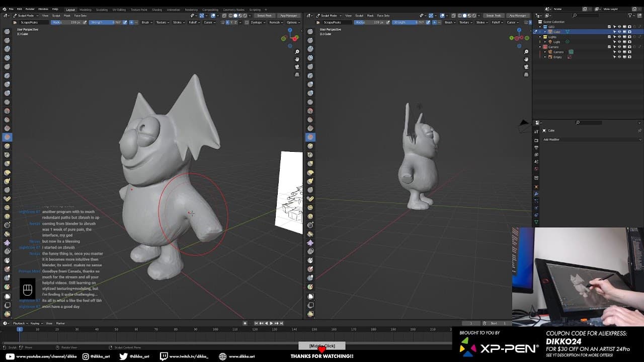This screenshot has width=644, height=362.
Task: Click the timeline playhead at frame 1
Action: pyautogui.click(x=20, y=329)
